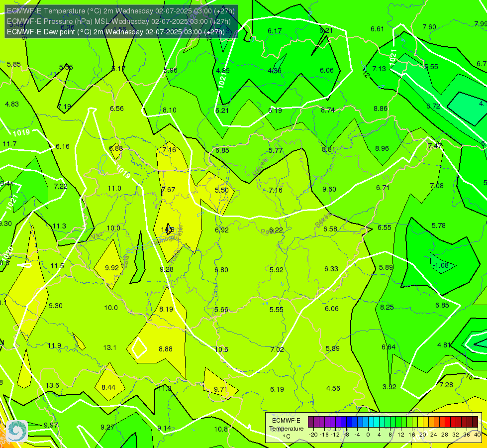Screen dimensions: 487x448
Task: Click the Vas county label
Action: (x=97, y=235)
